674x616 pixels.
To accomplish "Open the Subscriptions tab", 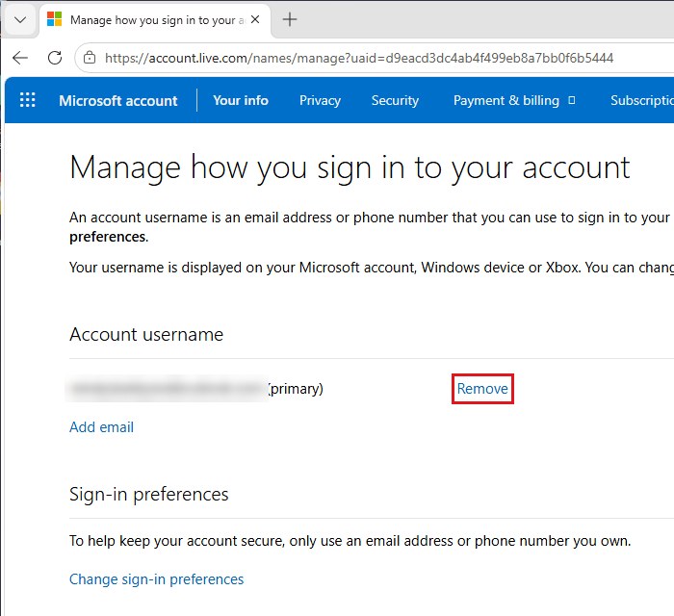I will click(642, 100).
